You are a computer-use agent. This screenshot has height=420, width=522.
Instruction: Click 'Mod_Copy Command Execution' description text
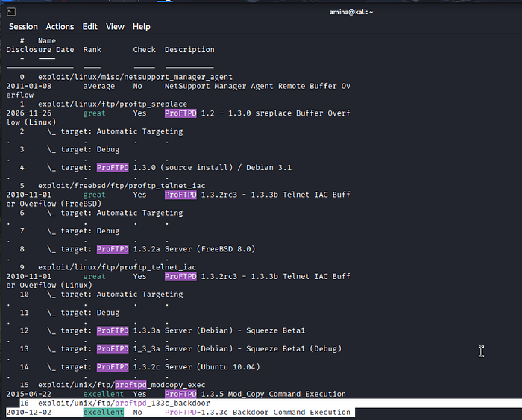pyautogui.click(x=286, y=394)
